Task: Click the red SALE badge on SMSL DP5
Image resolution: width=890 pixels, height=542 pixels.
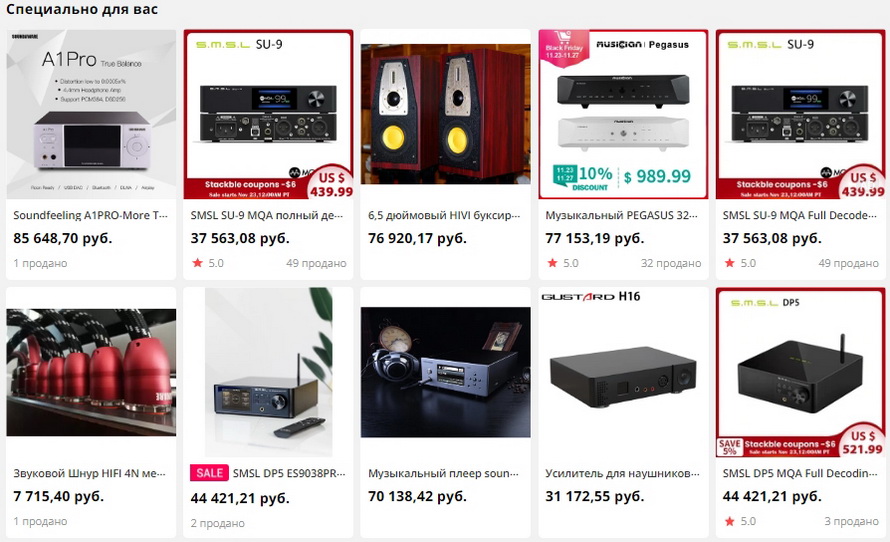Action: (x=209, y=473)
